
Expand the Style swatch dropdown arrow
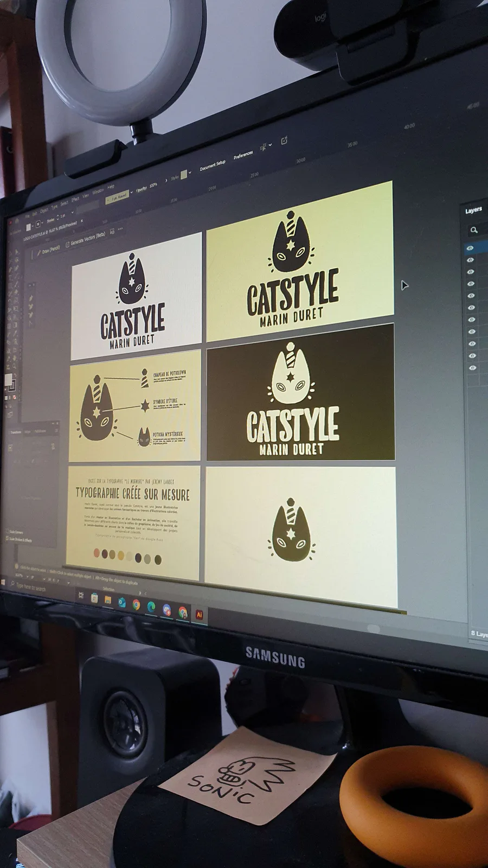190,173
